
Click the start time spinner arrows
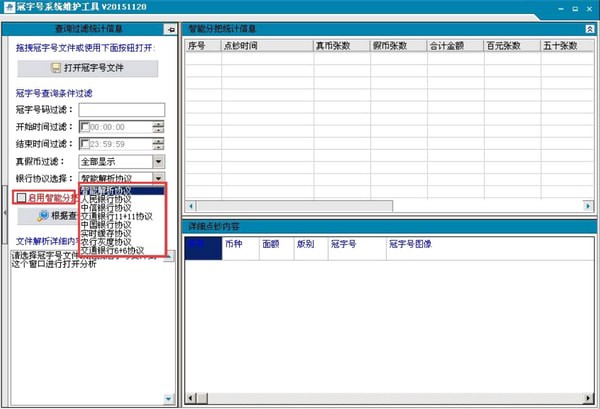(x=158, y=127)
